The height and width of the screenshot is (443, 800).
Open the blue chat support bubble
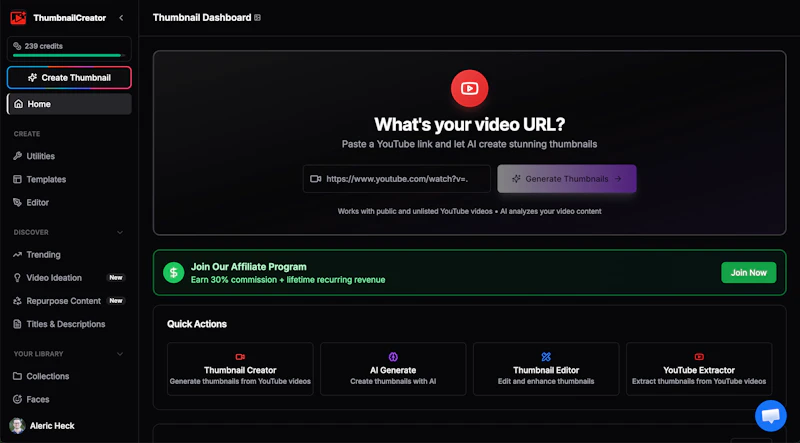coord(770,416)
